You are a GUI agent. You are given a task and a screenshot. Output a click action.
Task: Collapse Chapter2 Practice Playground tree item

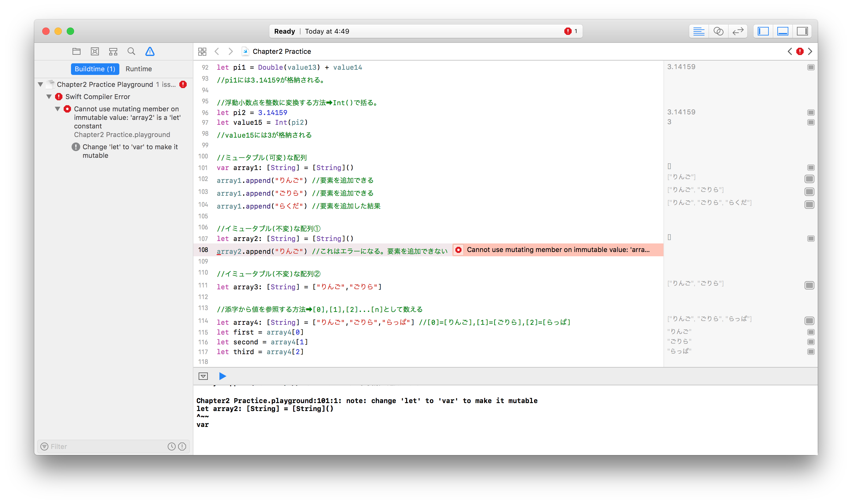(40, 84)
